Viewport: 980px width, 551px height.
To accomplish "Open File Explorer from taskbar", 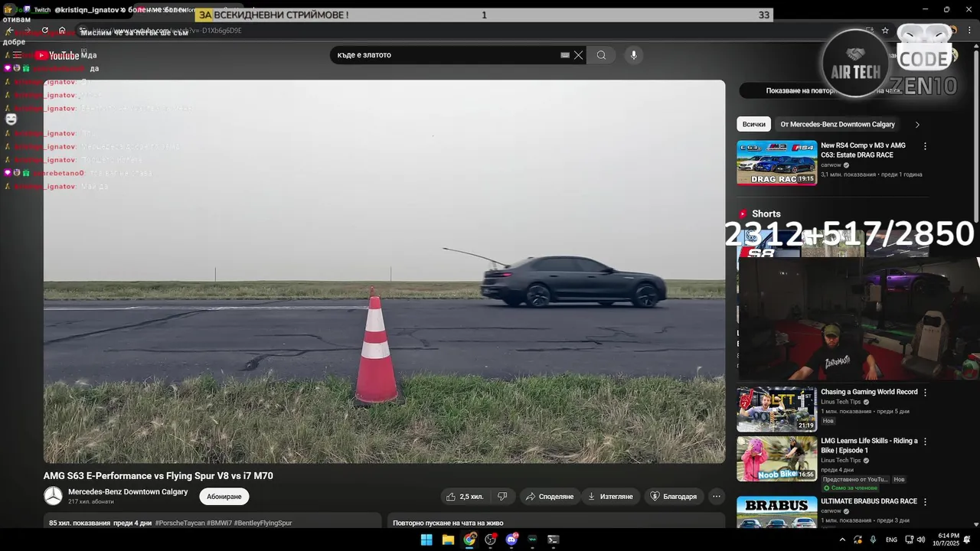I will [448, 540].
